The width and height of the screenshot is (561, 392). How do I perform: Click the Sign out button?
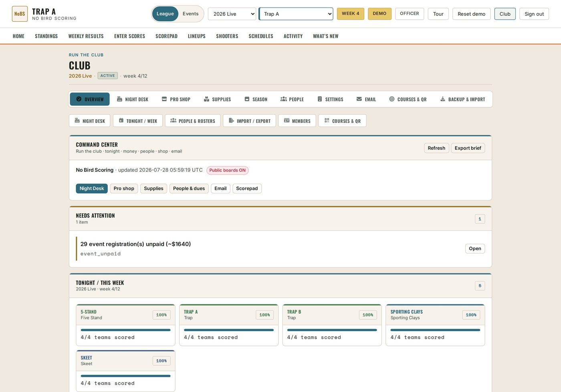534,14
